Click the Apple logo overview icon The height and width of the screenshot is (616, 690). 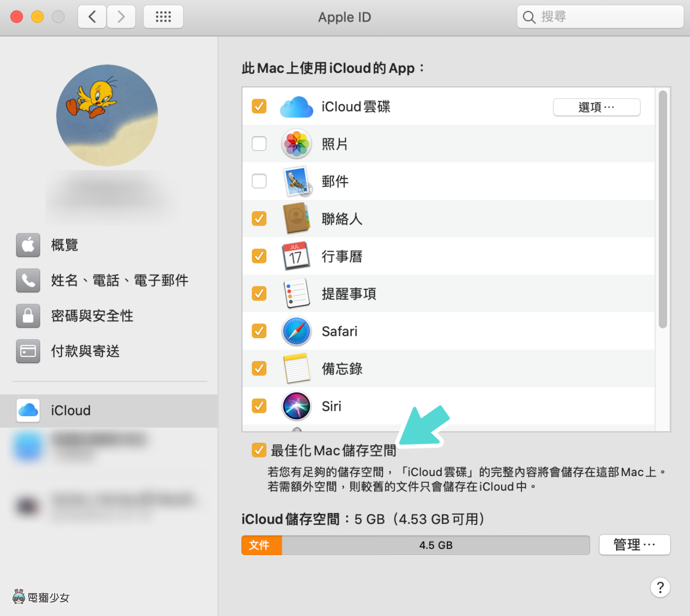tap(28, 245)
